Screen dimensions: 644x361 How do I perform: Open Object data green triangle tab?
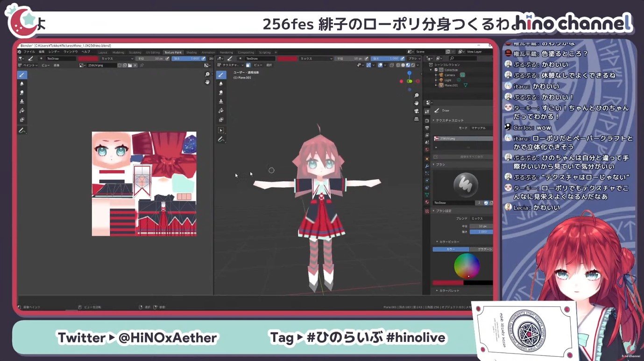[427, 194]
